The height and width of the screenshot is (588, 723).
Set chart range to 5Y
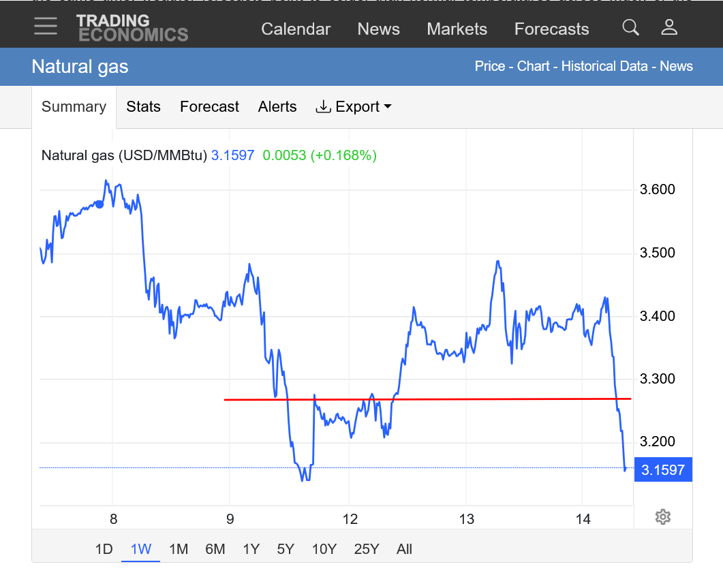[x=286, y=549]
